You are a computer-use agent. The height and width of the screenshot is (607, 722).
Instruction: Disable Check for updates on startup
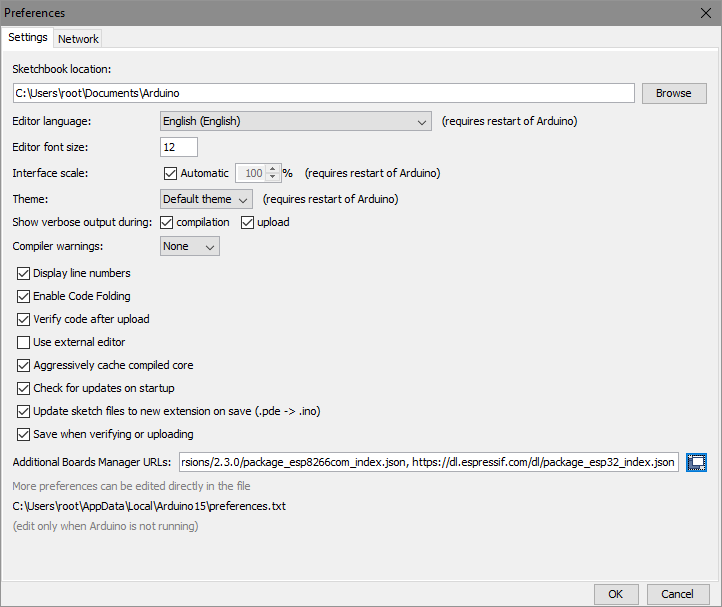point(23,388)
